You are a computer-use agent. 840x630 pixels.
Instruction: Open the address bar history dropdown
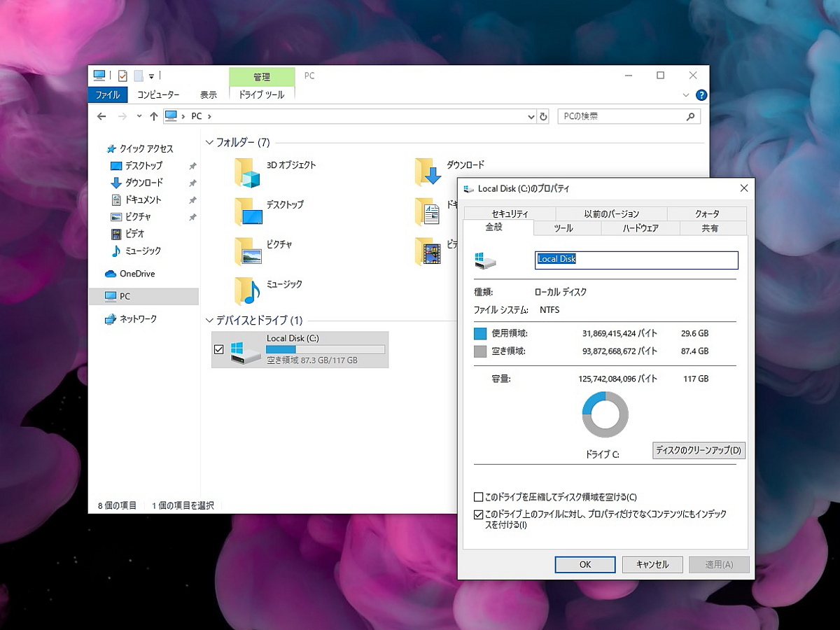pyautogui.click(x=531, y=117)
